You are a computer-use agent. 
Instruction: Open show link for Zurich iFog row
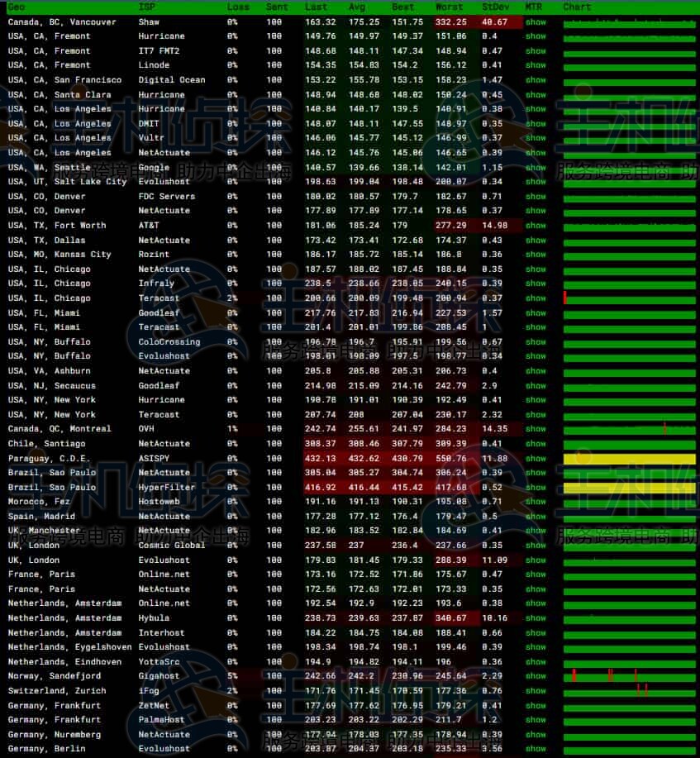coord(536,691)
